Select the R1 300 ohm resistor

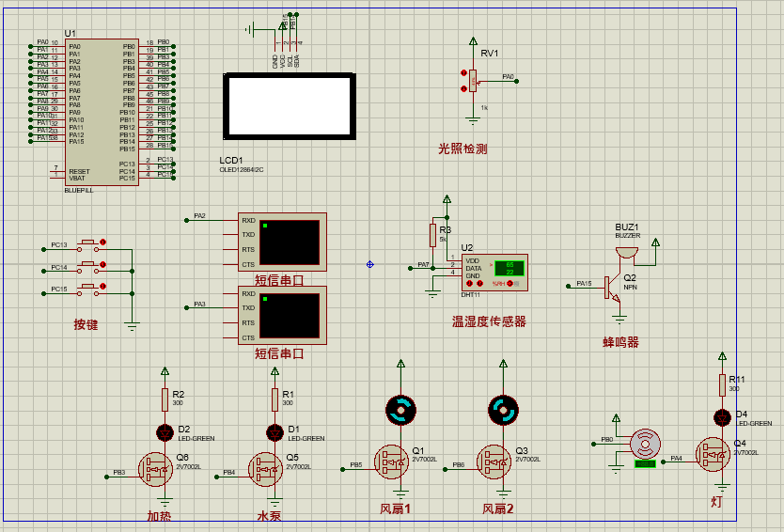[274, 400]
